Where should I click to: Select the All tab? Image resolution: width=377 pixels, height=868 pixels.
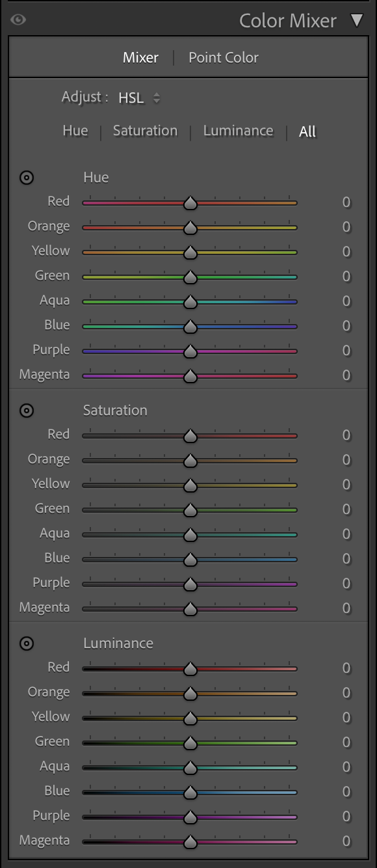pyautogui.click(x=307, y=131)
